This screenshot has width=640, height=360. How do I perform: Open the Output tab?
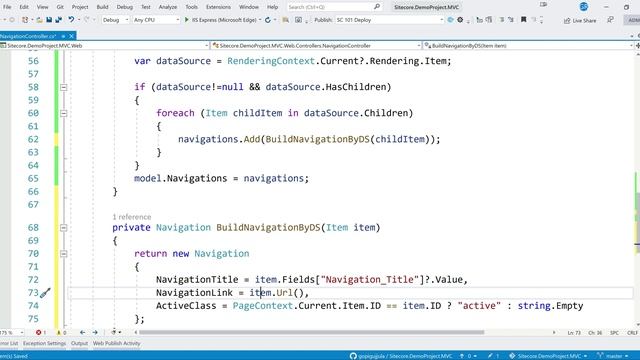(x=79, y=343)
